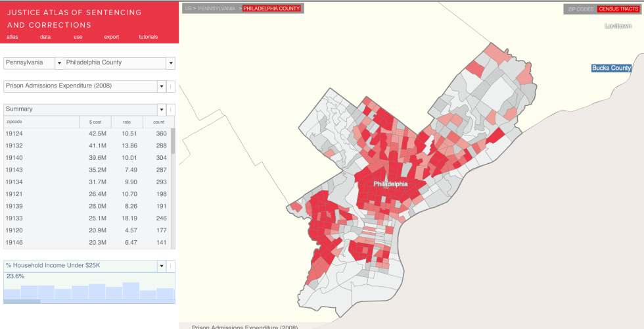Expand the Pennsylvania state dropdown arrow
The height and width of the screenshot is (329, 644).
point(59,63)
